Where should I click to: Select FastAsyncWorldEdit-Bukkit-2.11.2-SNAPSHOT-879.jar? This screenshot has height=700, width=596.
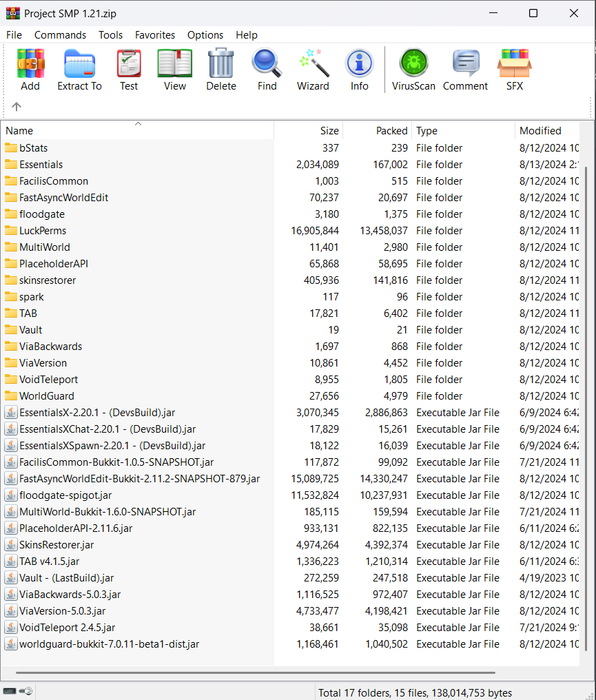[x=290, y=479]
